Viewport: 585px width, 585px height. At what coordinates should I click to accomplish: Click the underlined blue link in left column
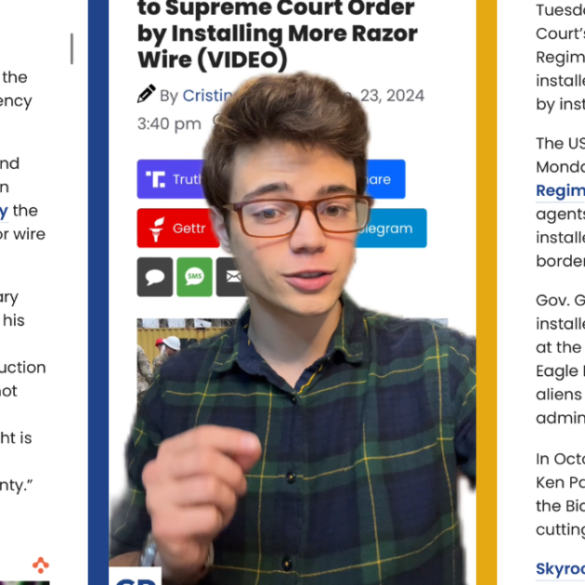point(4,212)
